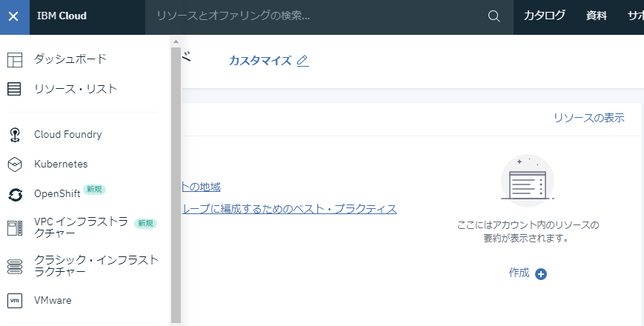Click the ここにはアカウント内のリソースの text
644x326 pixels.
pyautogui.click(x=528, y=225)
